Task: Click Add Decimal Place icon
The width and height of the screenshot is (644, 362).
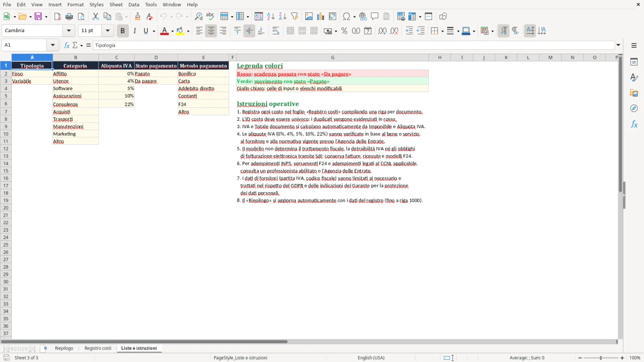Action: [382, 31]
